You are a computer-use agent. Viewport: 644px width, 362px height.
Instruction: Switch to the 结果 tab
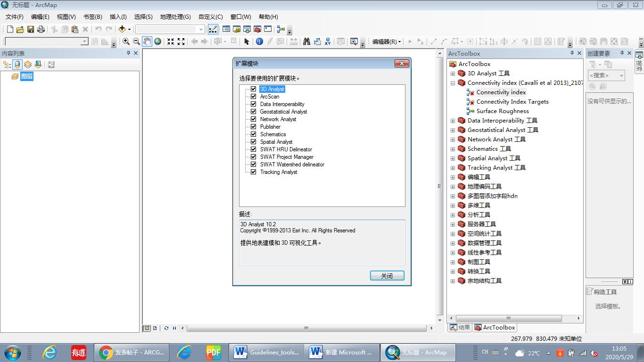pyautogui.click(x=460, y=327)
